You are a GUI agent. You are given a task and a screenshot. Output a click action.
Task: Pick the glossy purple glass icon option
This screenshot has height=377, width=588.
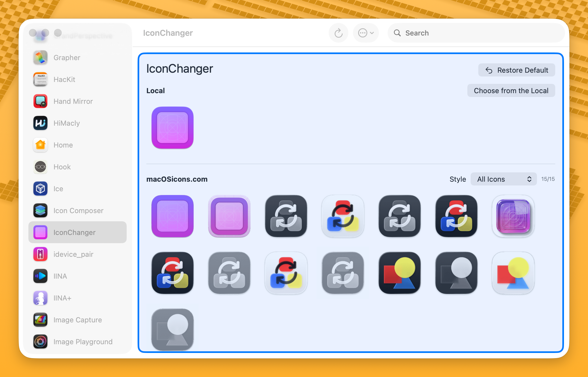click(513, 216)
